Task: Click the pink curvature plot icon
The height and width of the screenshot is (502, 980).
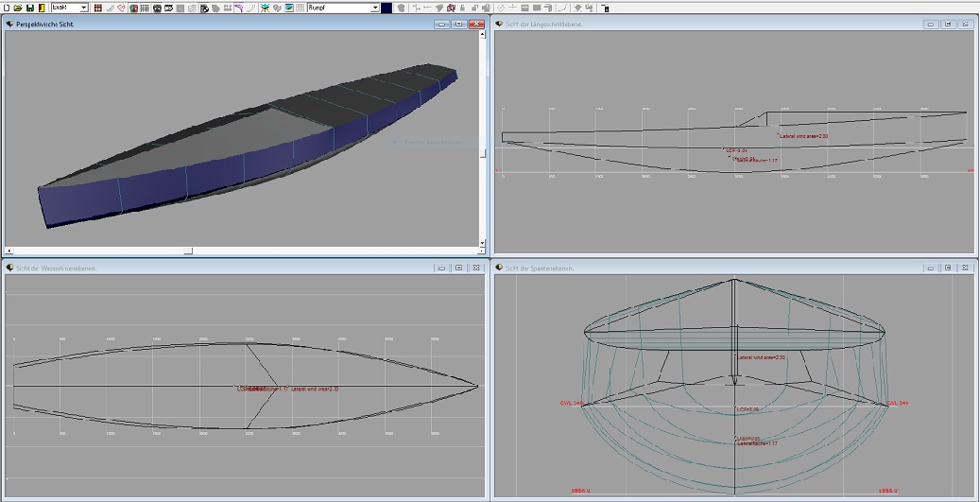Action: [x=239, y=8]
